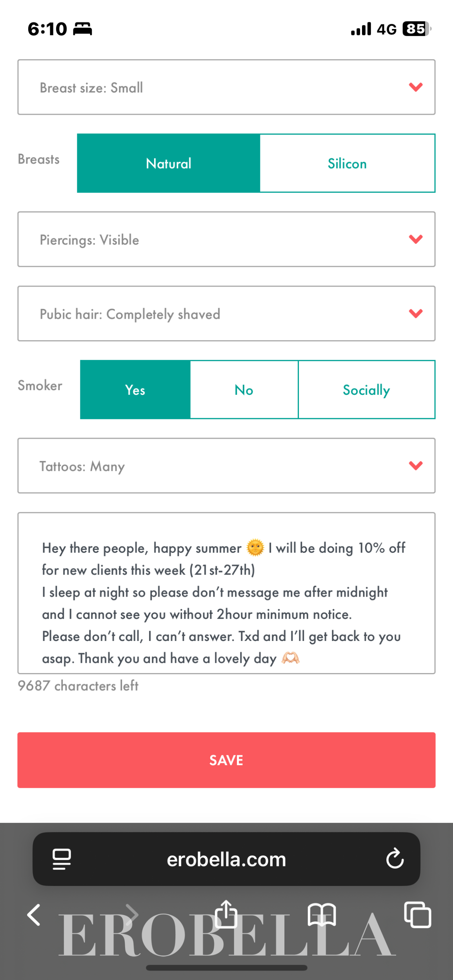Viewport: 453px width, 980px height.
Task: Tap the erobella.com address bar
Action: coord(226,859)
